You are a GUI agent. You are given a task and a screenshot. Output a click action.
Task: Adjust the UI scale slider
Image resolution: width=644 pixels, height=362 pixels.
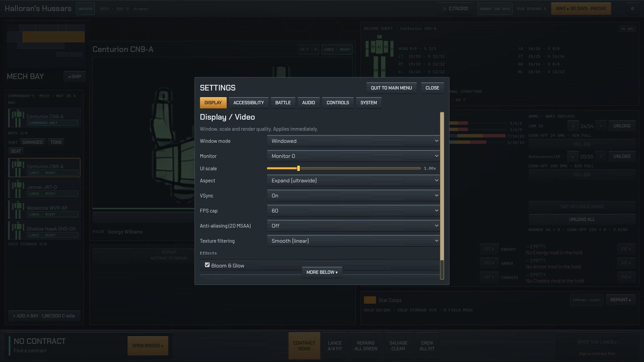(x=344, y=169)
